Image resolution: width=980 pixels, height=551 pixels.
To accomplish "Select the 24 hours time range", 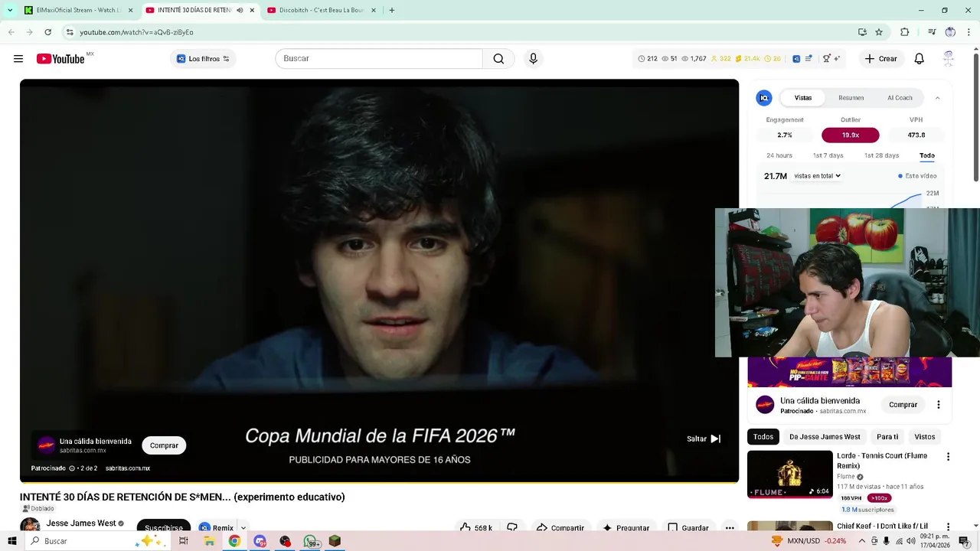I will click(x=779, y=155).
